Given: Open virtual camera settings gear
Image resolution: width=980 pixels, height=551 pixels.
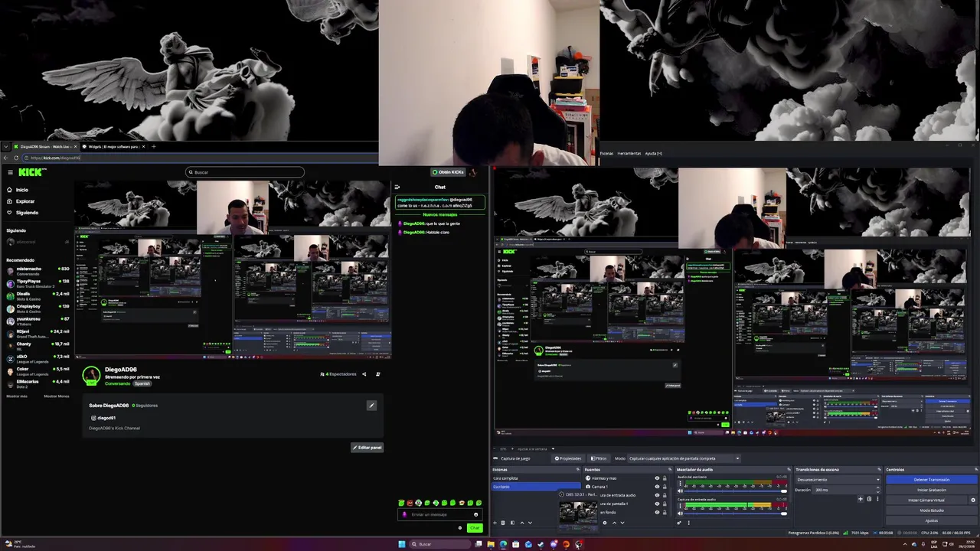Looking at the screenshot, I should pos(973,500).
